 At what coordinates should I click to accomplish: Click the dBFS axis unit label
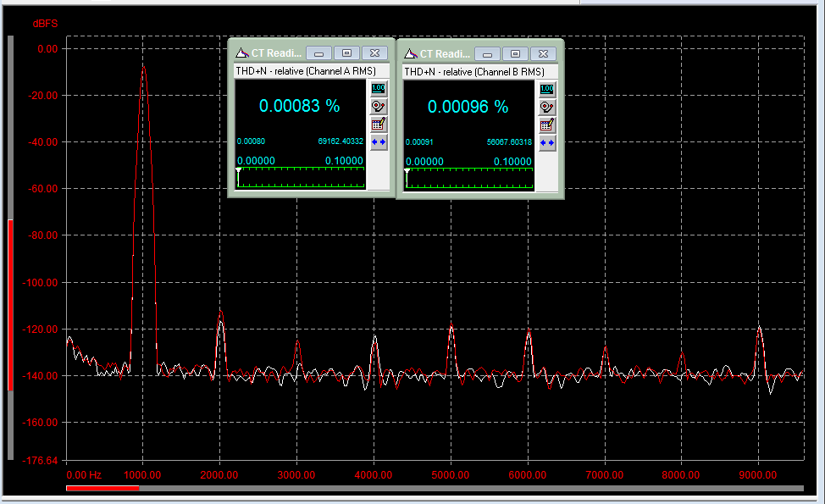45,24
